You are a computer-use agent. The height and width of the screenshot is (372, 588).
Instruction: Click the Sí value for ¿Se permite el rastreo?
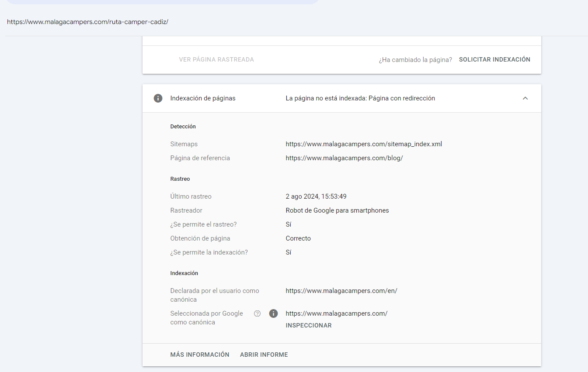click(289, 224)
